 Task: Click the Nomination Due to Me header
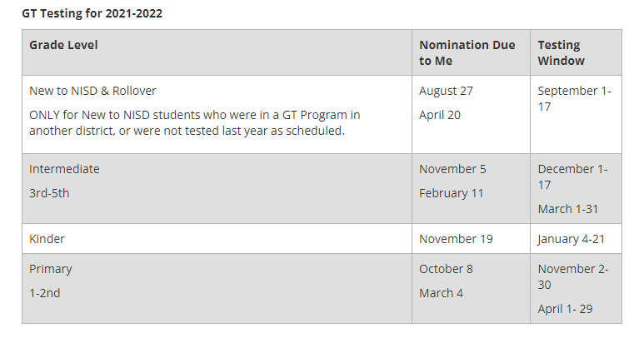click(467, 52)
